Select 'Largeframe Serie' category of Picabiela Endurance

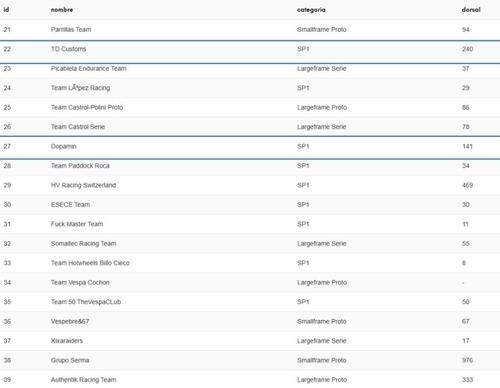322,68
